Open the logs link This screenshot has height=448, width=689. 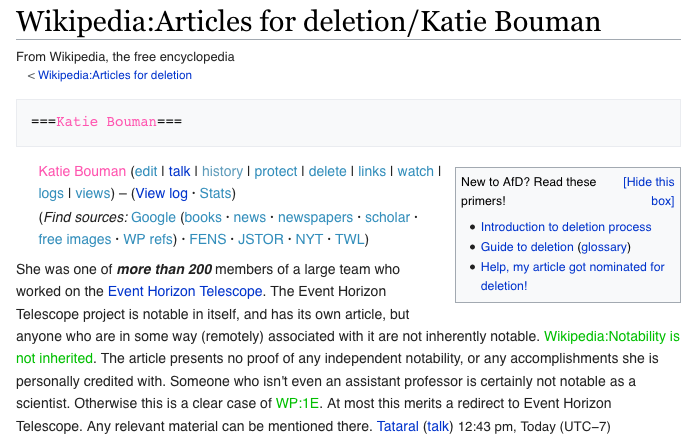click(51, 193)
